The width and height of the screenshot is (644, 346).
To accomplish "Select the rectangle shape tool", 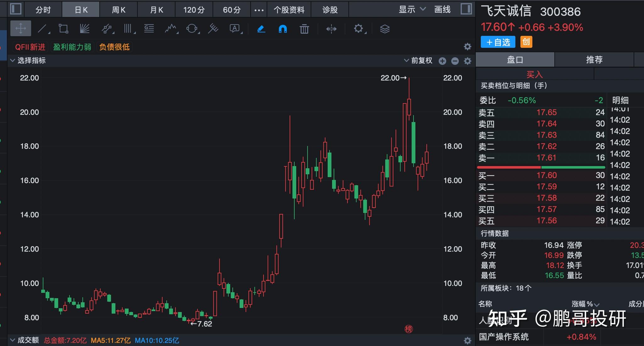I will tap(64, 29).
